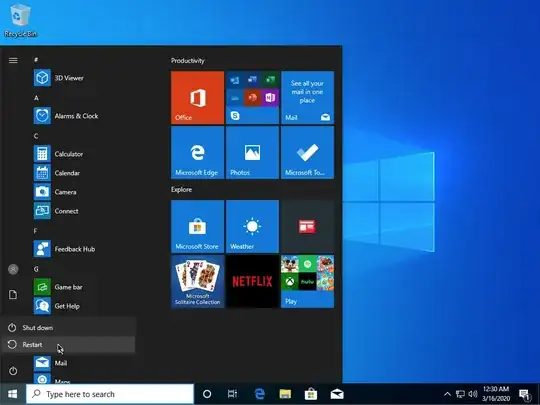Click the A letter group header
Image resolution: width=540 pixels, height=405 pixels.
tap(36, 98)
